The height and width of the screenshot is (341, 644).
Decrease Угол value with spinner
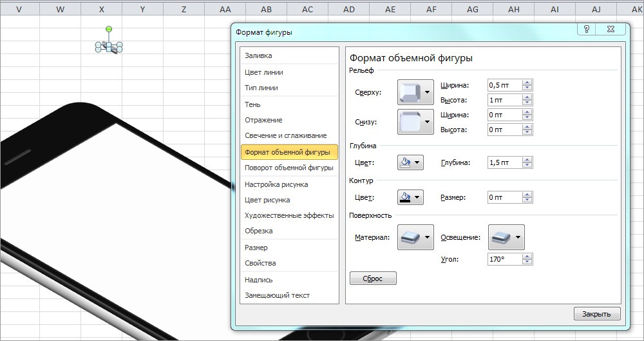pyautogui.click(x=527, y=262)
